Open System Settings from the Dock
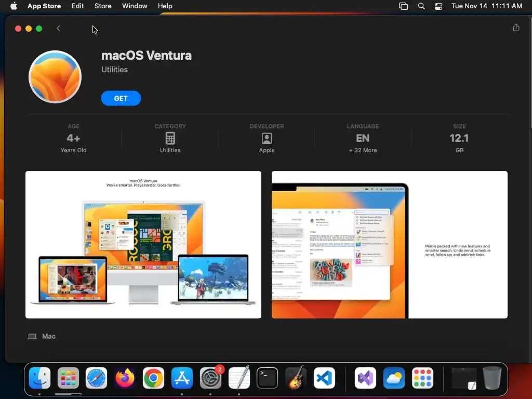Screen dimensions: 532x399 coord(210,378)
